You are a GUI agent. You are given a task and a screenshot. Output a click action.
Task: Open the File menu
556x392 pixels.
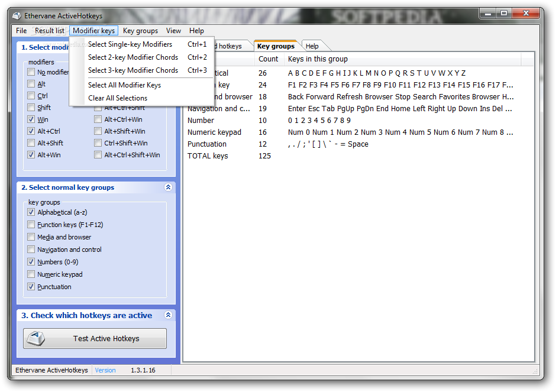coord(21,31)
